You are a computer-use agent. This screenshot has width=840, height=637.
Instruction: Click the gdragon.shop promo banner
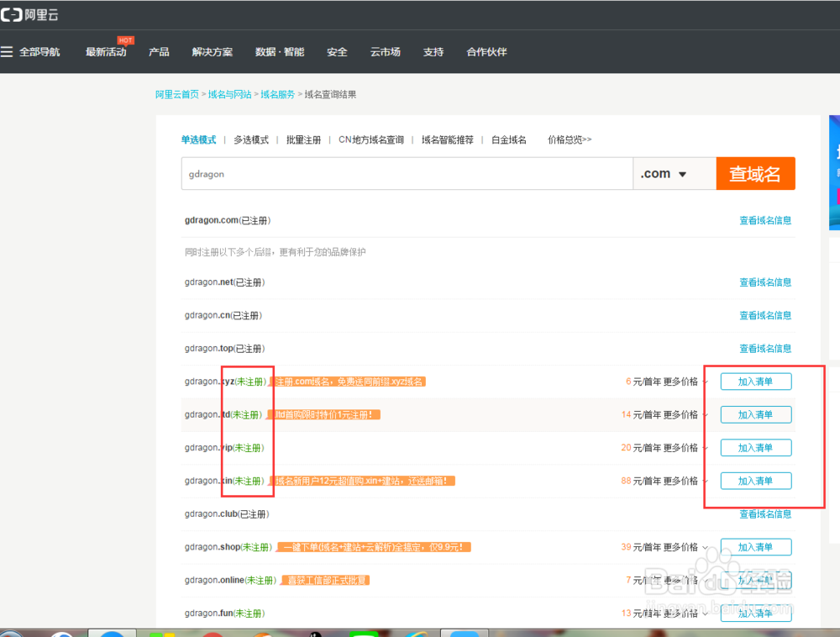(374, 547)
